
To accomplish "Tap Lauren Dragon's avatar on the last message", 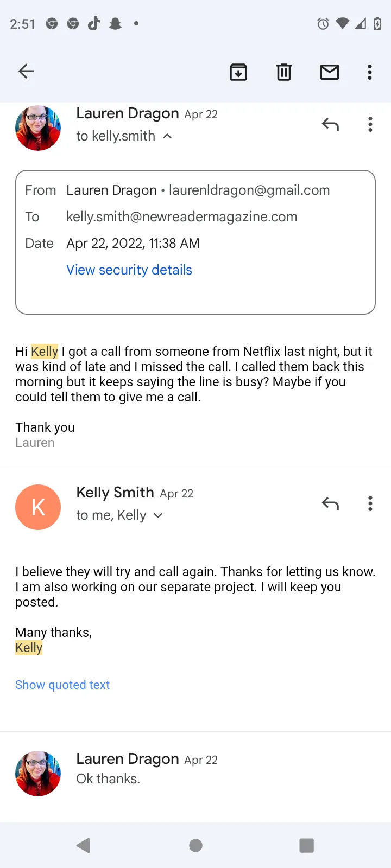I will [x=38, y=774].
